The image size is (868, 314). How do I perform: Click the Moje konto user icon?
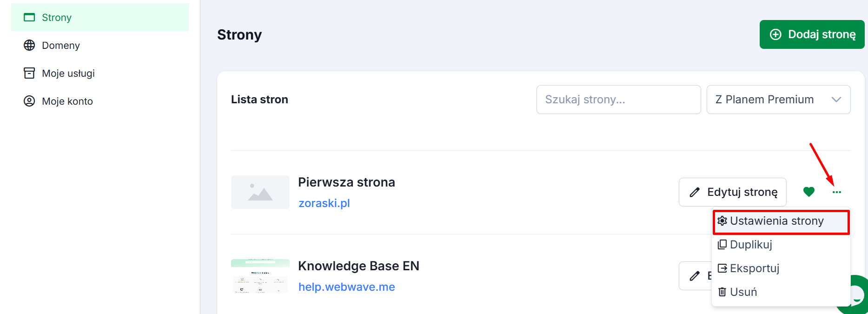coord(29,101)
